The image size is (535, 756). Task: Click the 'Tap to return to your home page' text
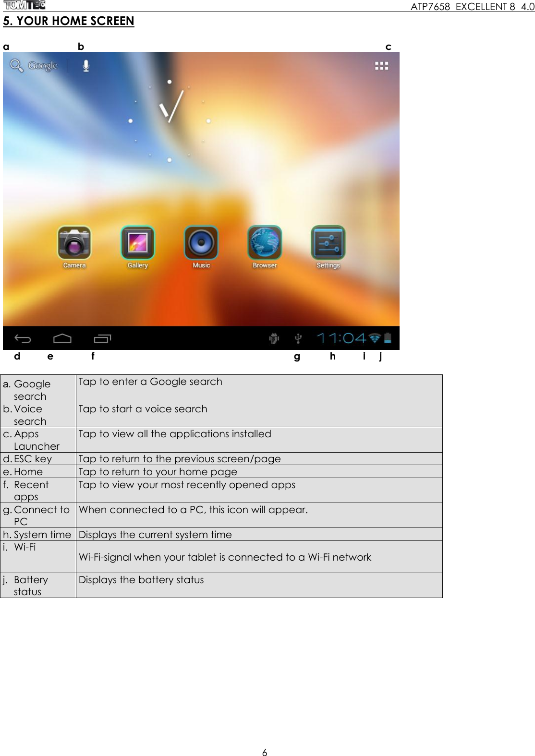coord(158,472)
